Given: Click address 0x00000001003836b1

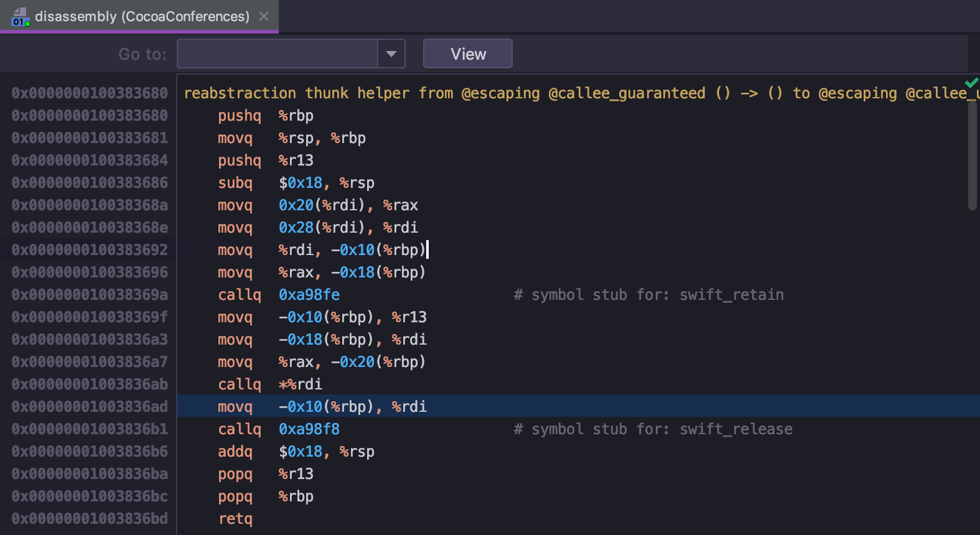Looking at the screenshot, I should [x=90, y=429].
